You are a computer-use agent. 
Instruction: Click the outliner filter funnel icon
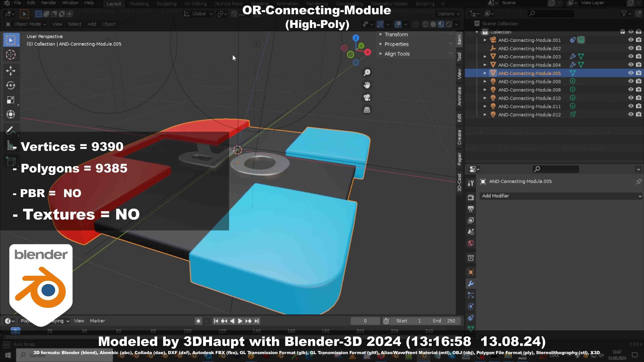[x=624, y=13]
